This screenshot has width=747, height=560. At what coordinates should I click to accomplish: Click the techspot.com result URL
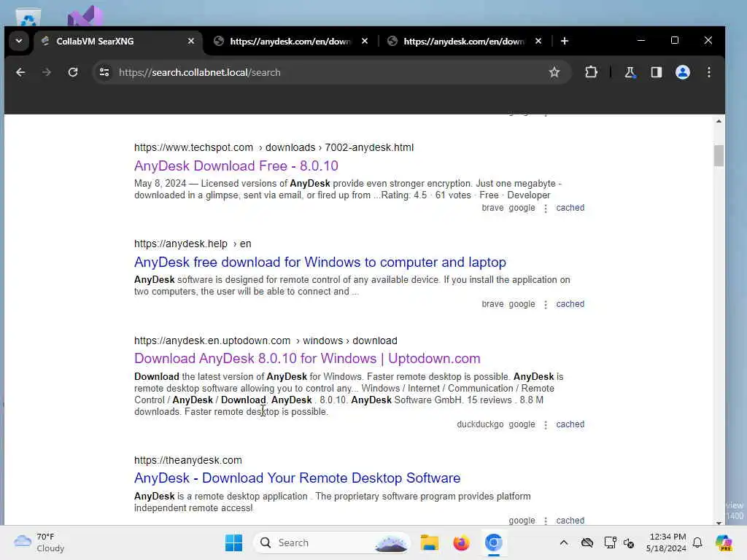click(x=274, y=147)
